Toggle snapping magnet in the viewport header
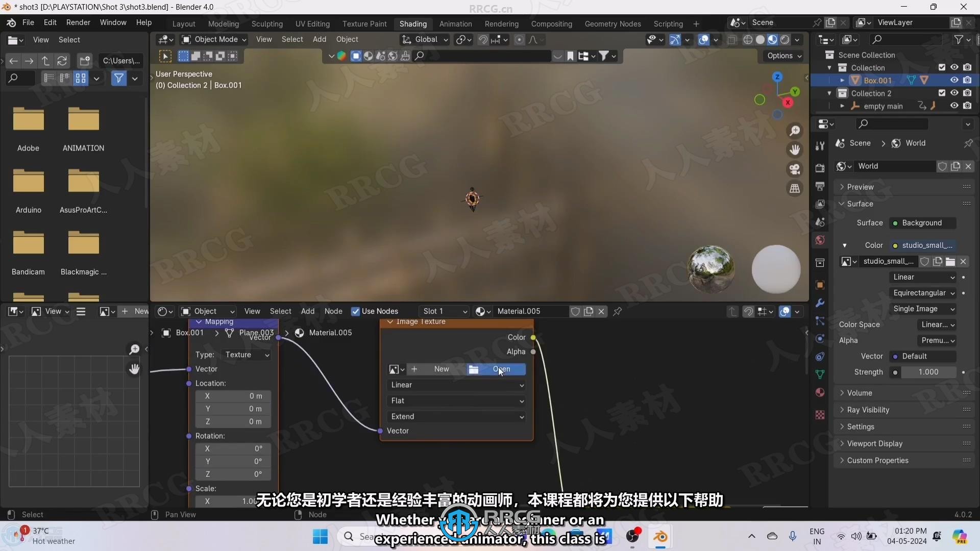Image resolution: width=980 pixels, height=551 pixels. pos(483,40)
